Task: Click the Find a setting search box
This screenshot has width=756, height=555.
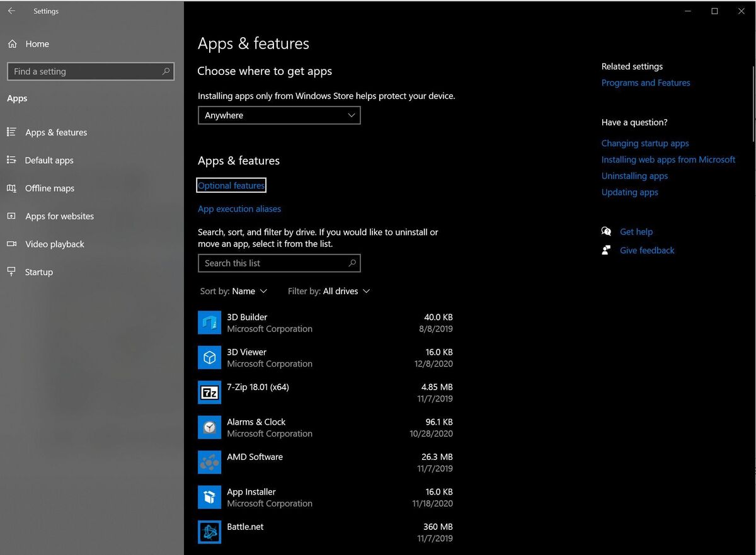Action: [90, 71]
